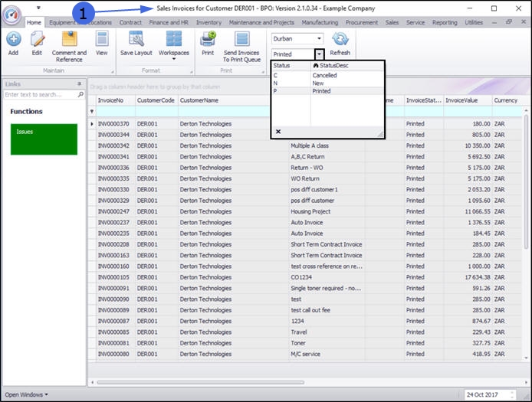Pin the Links panel
Viewport: 532px width, 402px height.
(80, 83)
